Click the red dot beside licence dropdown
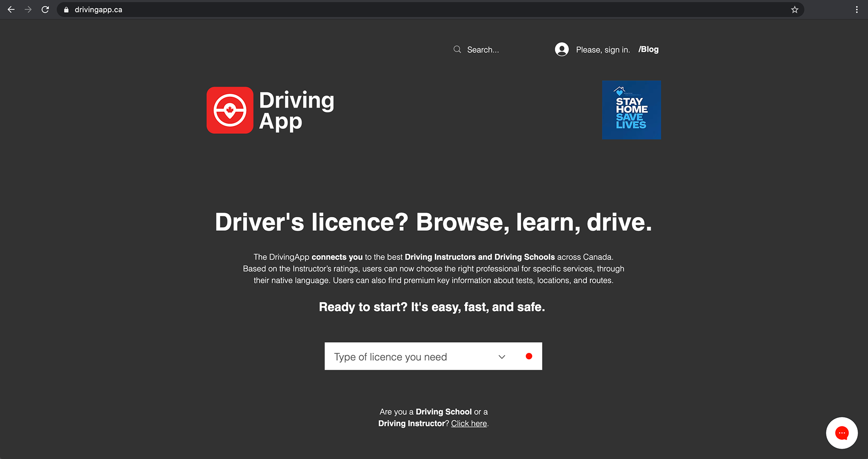The image size is (868, 459). click(529, 356)
